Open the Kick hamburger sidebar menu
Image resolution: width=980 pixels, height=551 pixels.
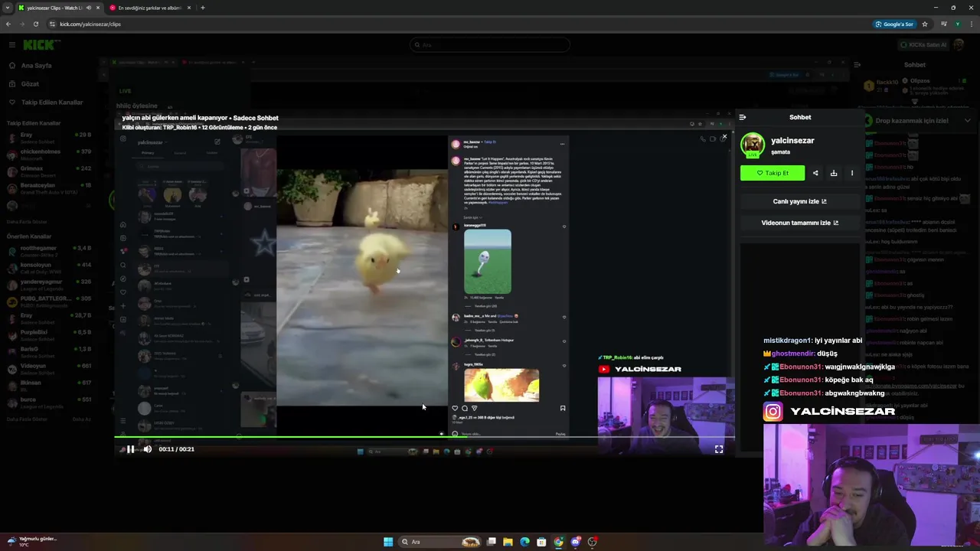click(11, 45)
